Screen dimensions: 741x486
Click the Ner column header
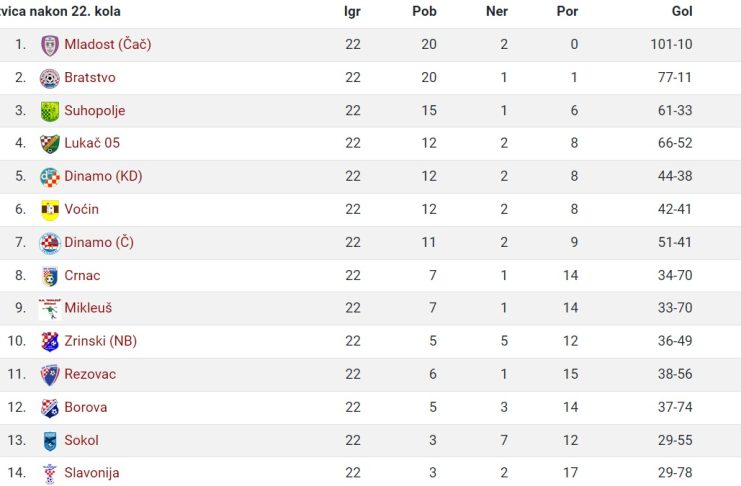click(x=497, y=11)
